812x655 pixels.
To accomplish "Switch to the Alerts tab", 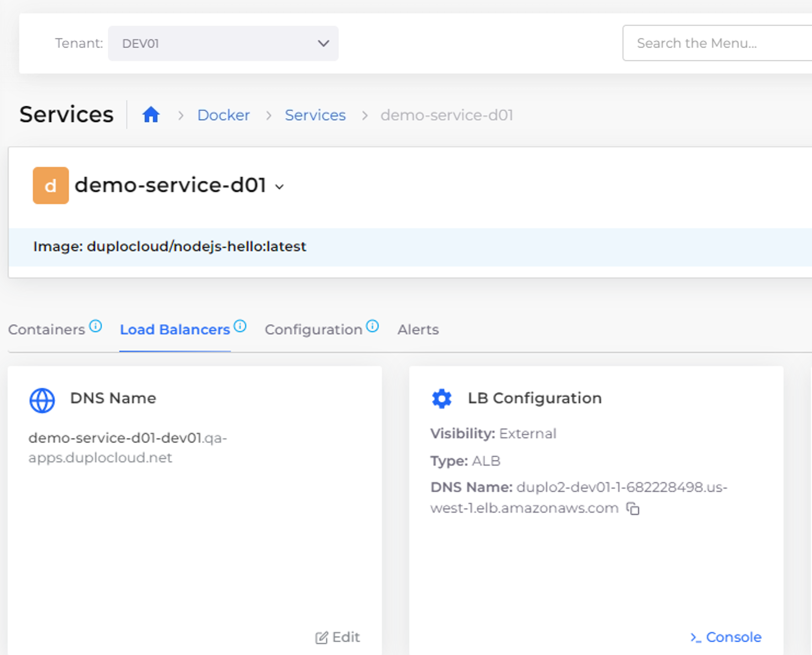I will (x=418, y=329).
